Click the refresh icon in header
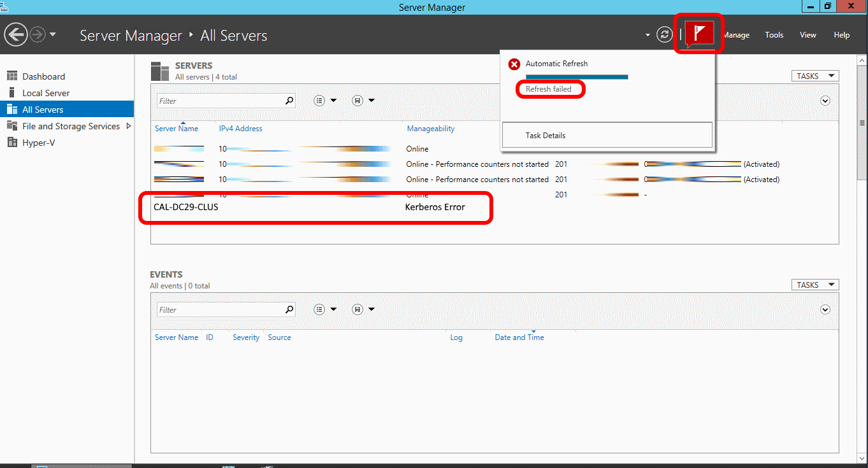Screen dimensions: 868x468 [x=664, y=34]
